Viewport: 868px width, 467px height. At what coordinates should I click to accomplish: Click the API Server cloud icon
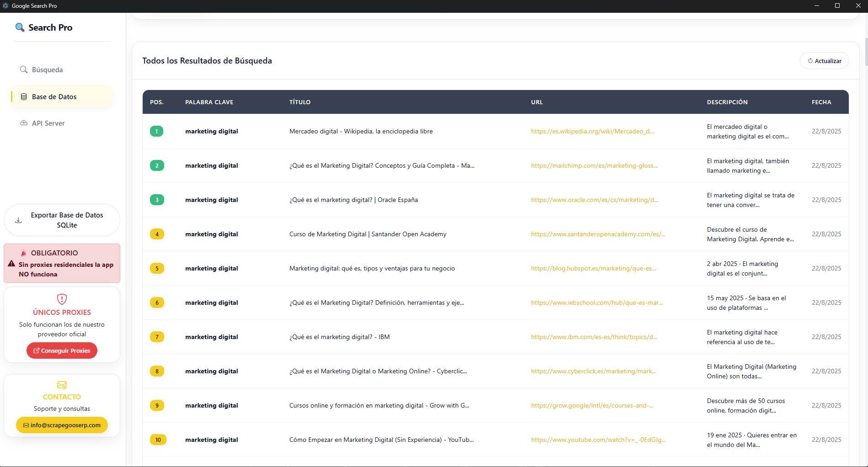click(24, 123)
